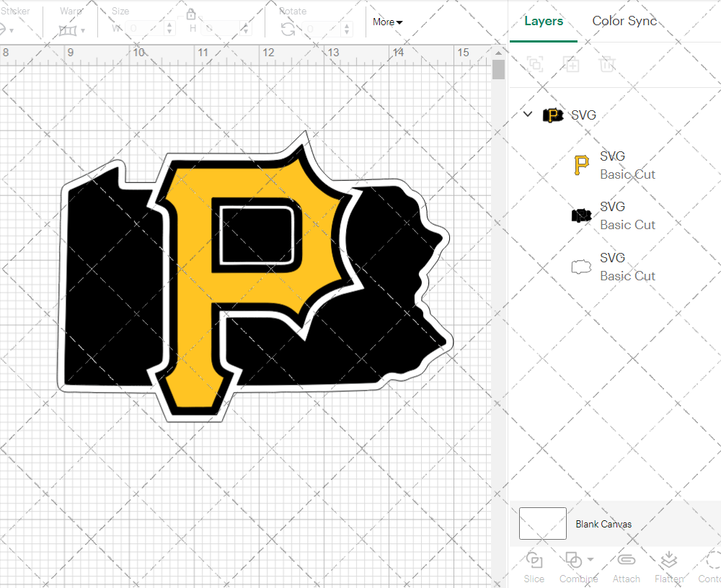Open the More dropdown menu
The image size is (721, 588).
[388, 22]
